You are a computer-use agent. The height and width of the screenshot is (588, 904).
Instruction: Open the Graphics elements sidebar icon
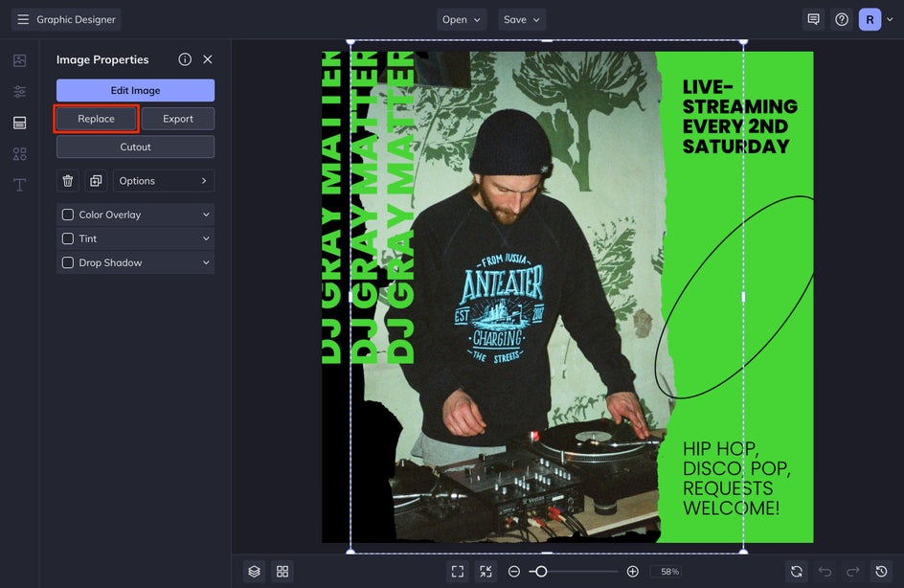[x=19, y=153]
